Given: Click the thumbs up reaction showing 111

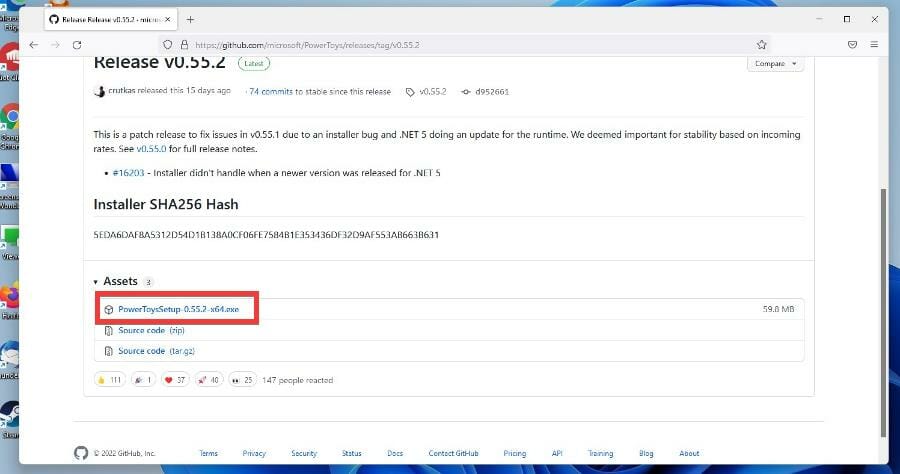Looking at the screenshot, I should coord(110,380).
